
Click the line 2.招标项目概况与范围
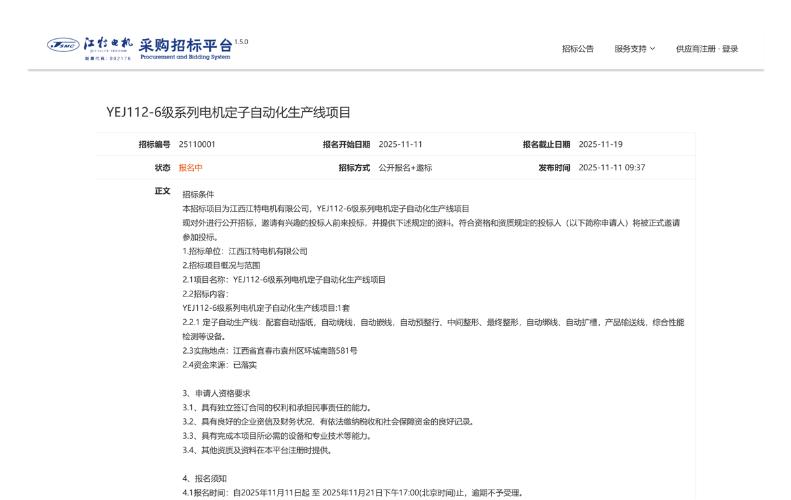tap(221, 265)
